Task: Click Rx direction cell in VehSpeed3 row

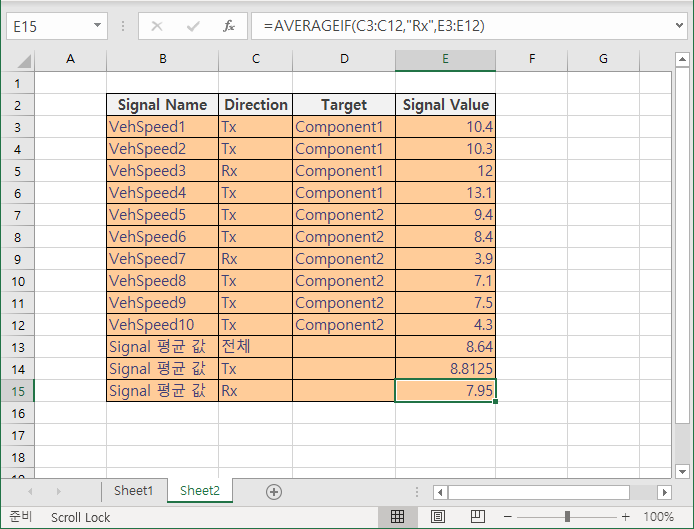Action: click(255, 171)
